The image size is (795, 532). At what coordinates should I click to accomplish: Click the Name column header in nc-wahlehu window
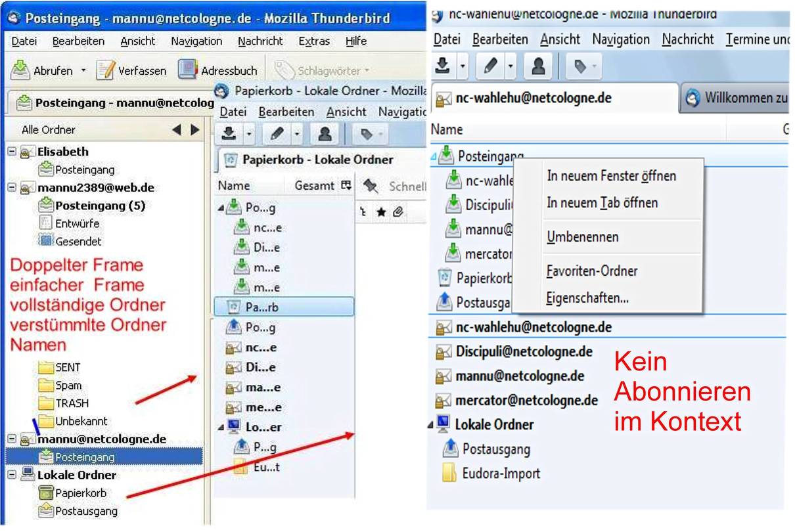(447, 130)
